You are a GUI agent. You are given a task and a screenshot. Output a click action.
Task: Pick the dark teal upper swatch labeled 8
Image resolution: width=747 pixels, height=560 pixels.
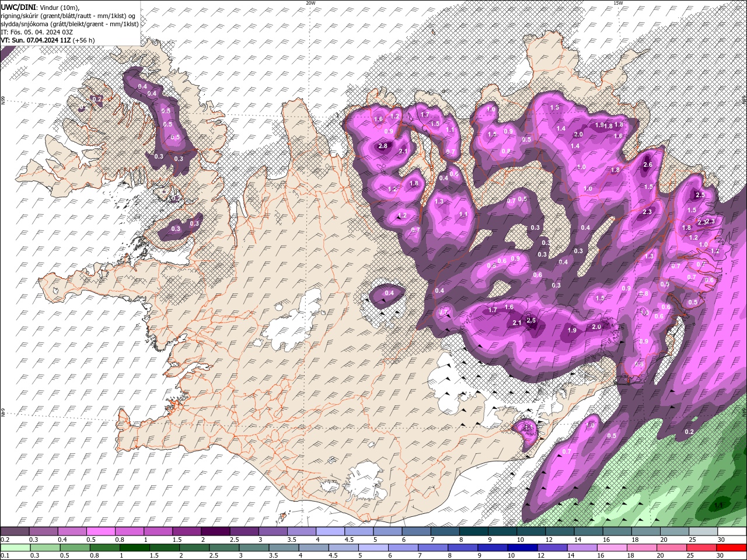(473, 531)
